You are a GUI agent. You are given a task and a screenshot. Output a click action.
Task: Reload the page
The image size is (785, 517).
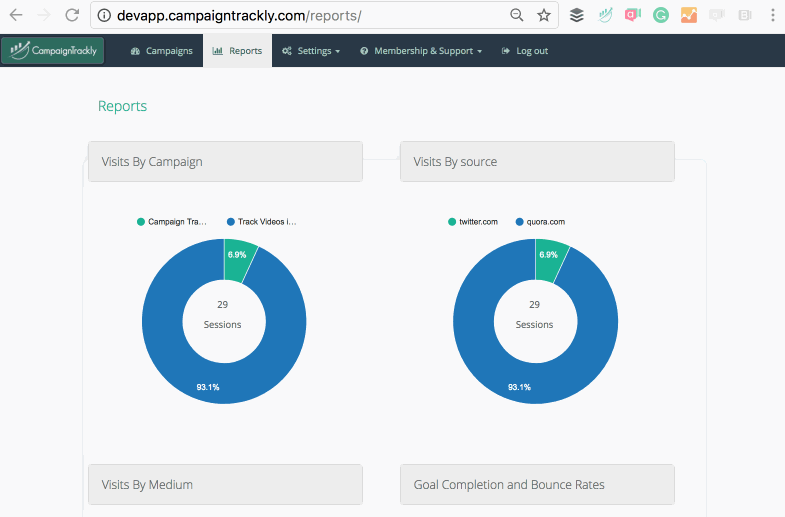pyautogui.click(x=72, y=15)
